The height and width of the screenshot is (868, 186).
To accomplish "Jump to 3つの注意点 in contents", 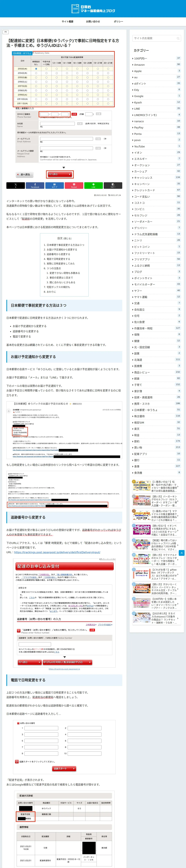I will click(x=54, y=269).
